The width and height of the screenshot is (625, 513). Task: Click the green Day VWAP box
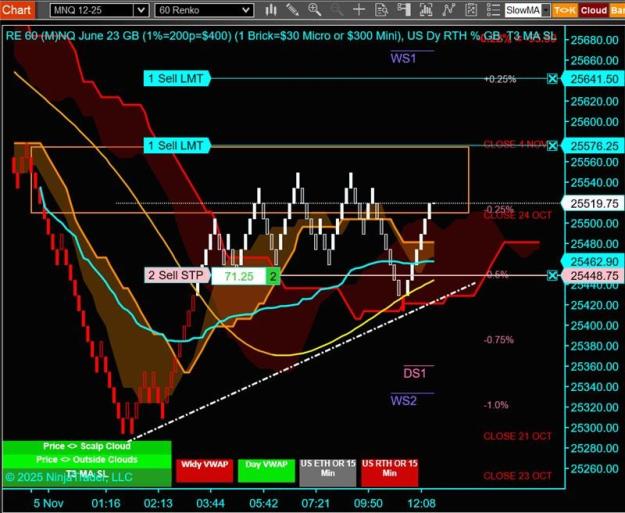coord(266,470)
